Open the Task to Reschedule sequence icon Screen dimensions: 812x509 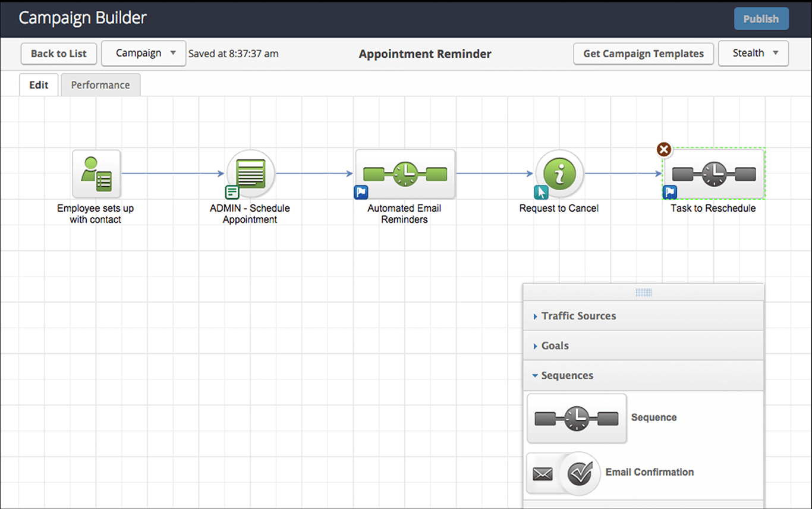tap(713, 173)
